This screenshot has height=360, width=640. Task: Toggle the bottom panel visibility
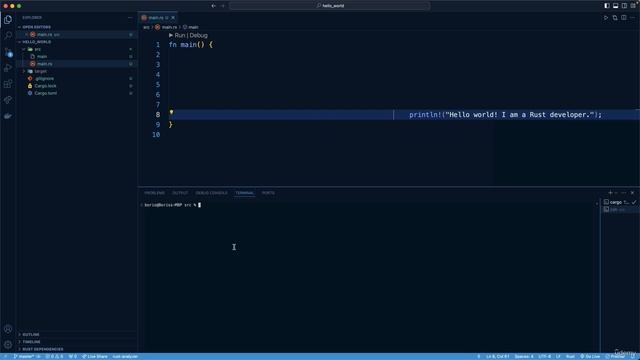point(616,6)
